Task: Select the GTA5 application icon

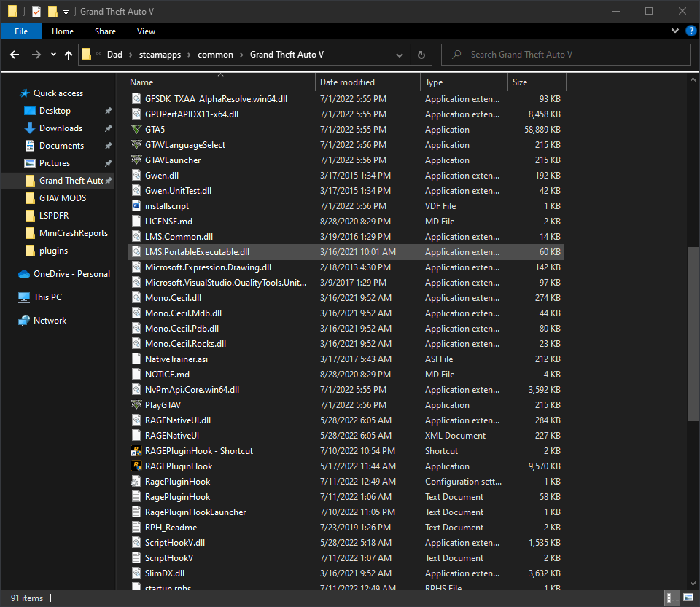Action: (x=136, y=129)
